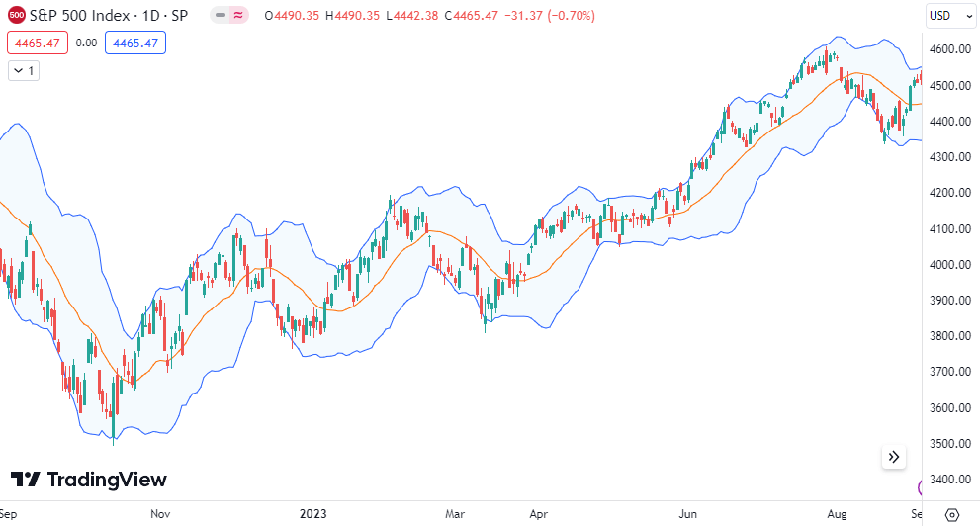Click the change value −31.37 (−0.70%)
Image resolution: width=980 pixels, height=526 pixels.
tap(550, 16)
